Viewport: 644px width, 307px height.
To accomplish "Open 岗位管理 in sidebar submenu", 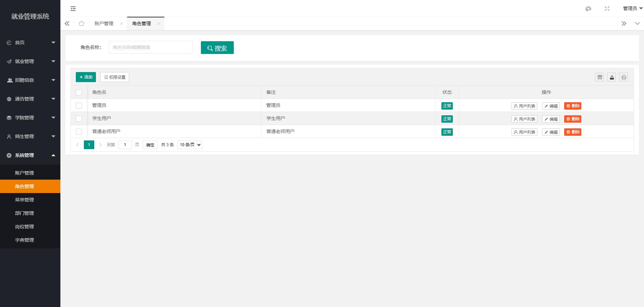I will 30,227.
